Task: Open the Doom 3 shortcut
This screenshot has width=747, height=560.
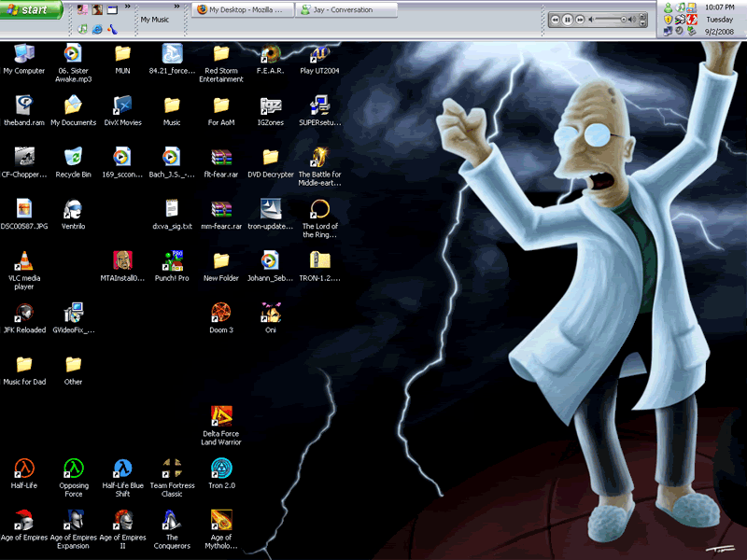Action: tap(221, 312)
